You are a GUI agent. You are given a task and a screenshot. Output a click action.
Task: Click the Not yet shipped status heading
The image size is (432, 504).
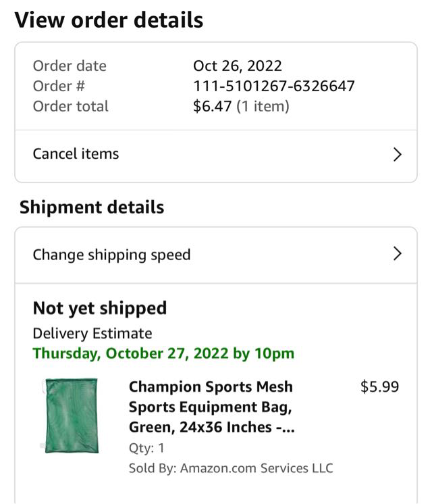[100, 308]
